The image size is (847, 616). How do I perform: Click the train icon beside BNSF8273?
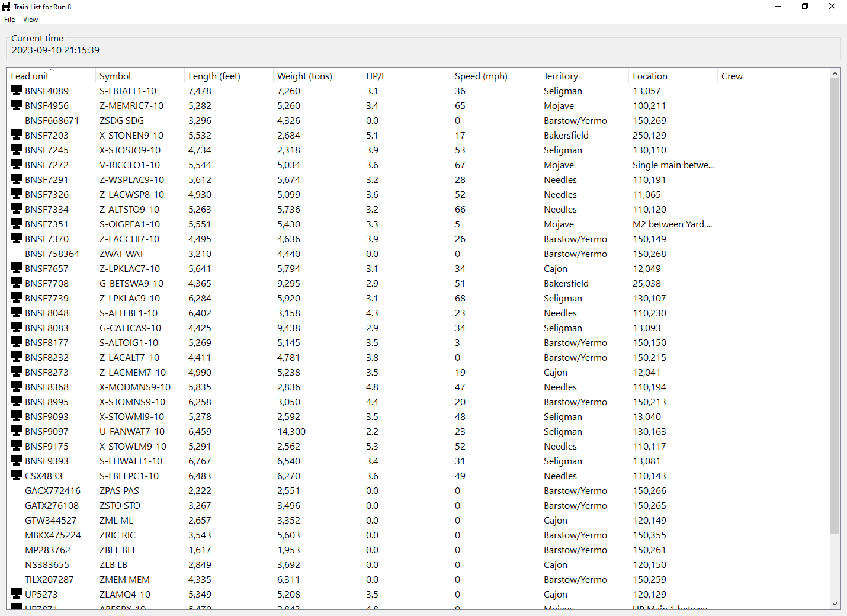(x=17, y=372)
